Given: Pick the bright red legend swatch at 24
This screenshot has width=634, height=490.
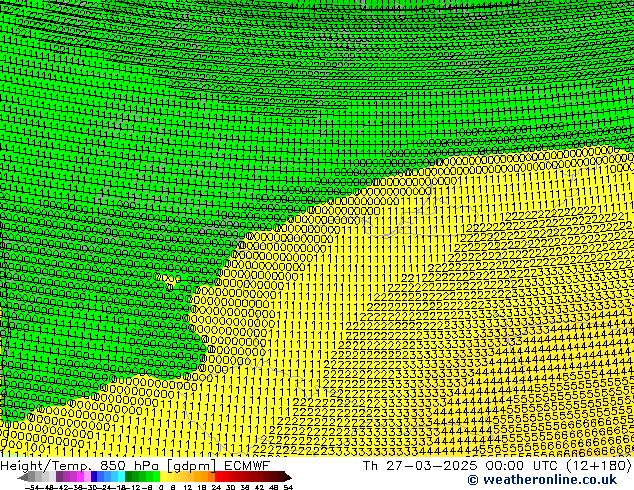Looking at the screenshot, I should (x=218, y=477).
